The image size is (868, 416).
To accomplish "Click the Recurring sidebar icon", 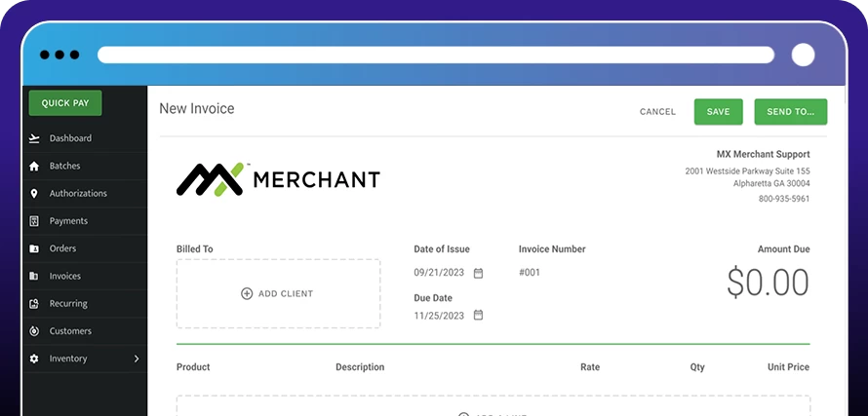I will coord(34,304).
